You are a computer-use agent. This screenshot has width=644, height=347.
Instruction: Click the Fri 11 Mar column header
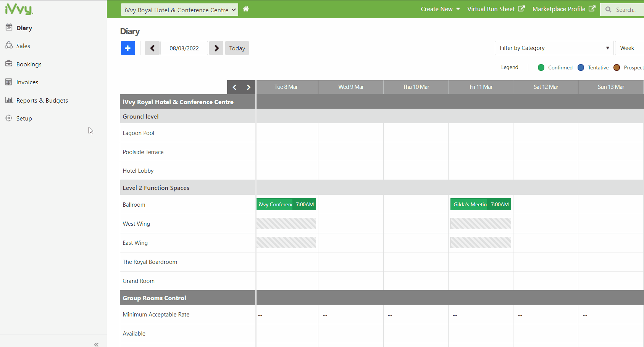481,87
